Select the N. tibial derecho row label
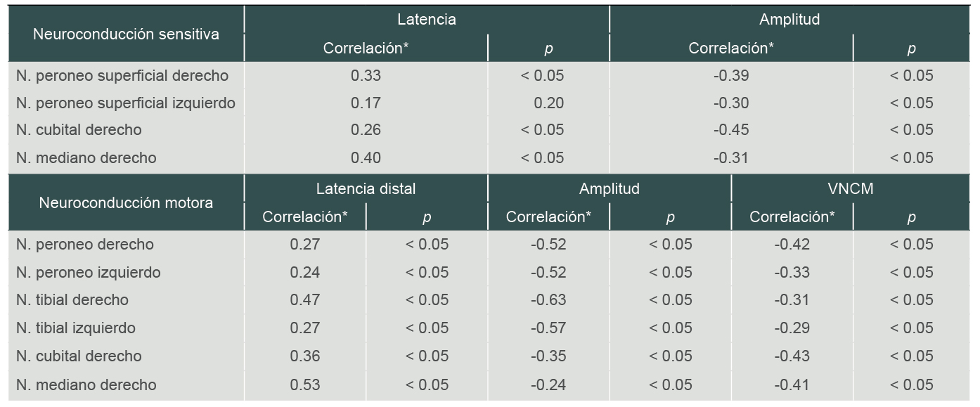980x407 pixels. (72, 300)
